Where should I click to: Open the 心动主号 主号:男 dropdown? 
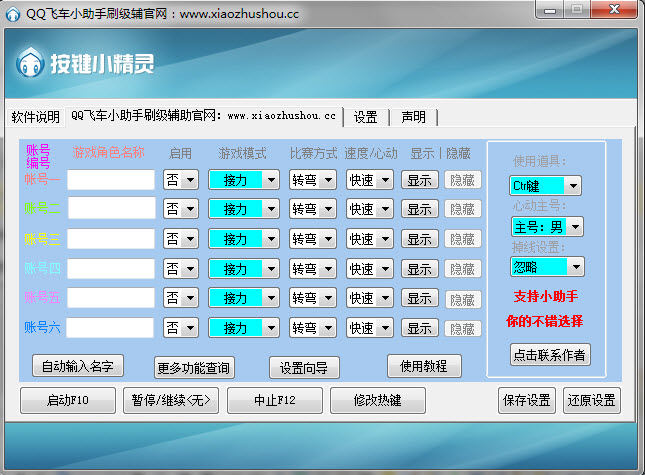(548, 227)
